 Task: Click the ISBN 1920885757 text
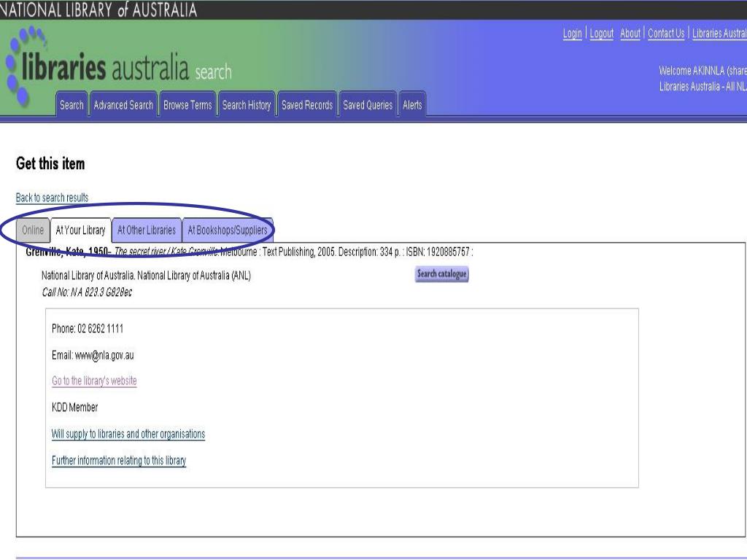pos(438,252)
